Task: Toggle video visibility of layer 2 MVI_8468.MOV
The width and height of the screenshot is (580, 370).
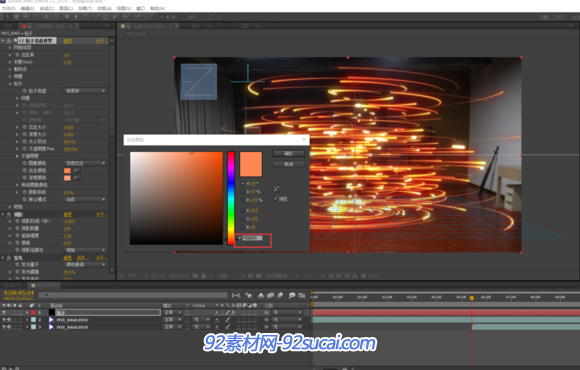Action: pos(4,320)
